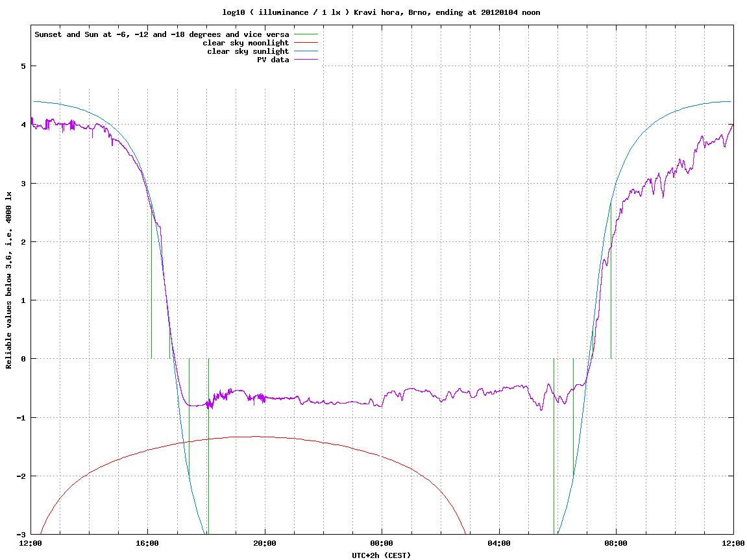The image size is (747, 560).
Task: Click the y-axis tick label -1
Action: (21, 418)
